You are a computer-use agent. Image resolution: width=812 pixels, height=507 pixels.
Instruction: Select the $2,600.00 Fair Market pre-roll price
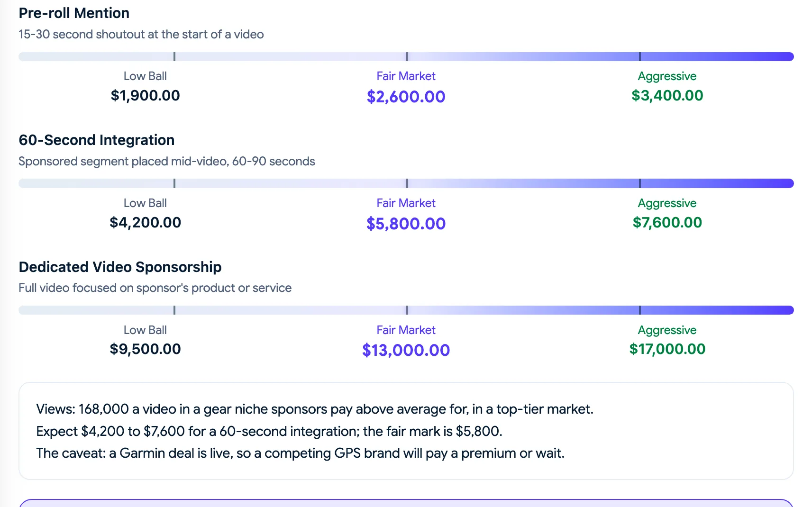point(406,97)
